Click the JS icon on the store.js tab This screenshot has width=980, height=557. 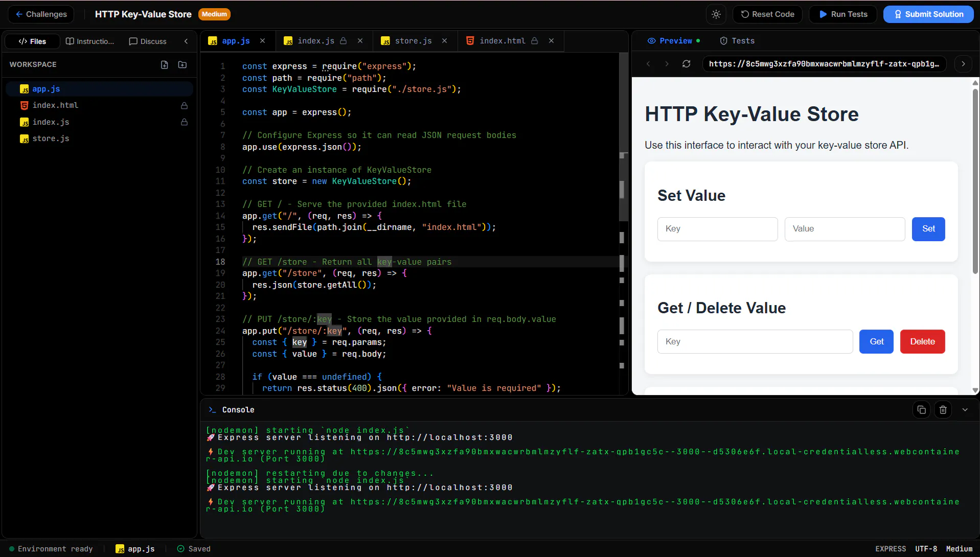pyautogui.click(x=385, y=41)
